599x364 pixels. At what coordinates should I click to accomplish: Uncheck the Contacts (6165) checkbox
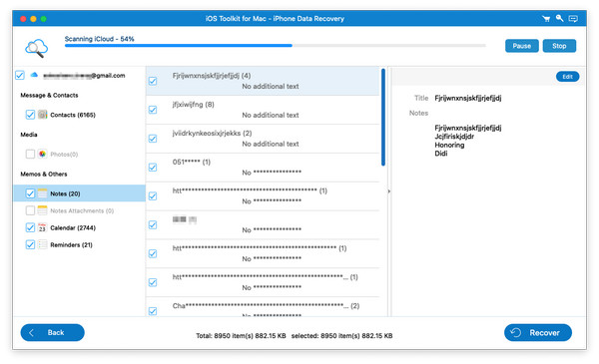click(30, 115)
